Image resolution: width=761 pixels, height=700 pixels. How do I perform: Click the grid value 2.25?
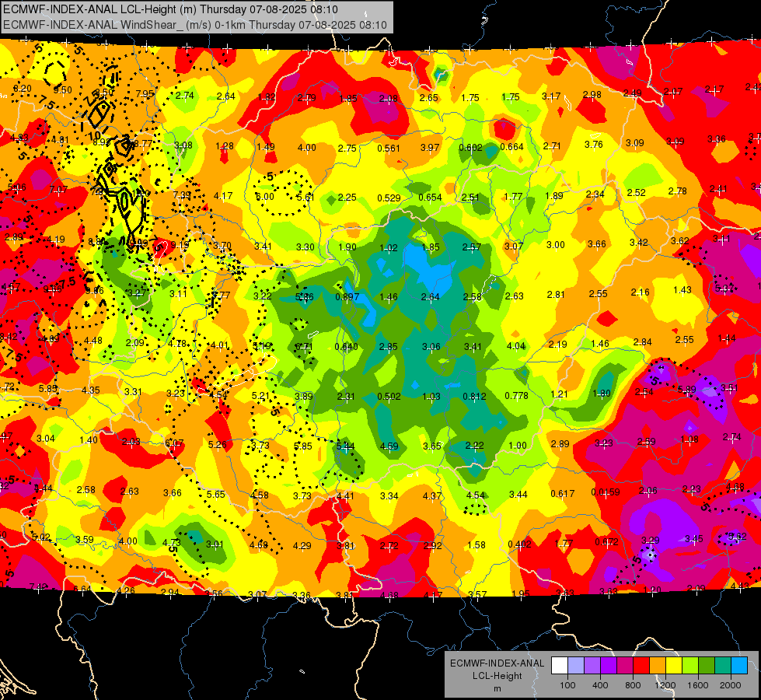347,198
